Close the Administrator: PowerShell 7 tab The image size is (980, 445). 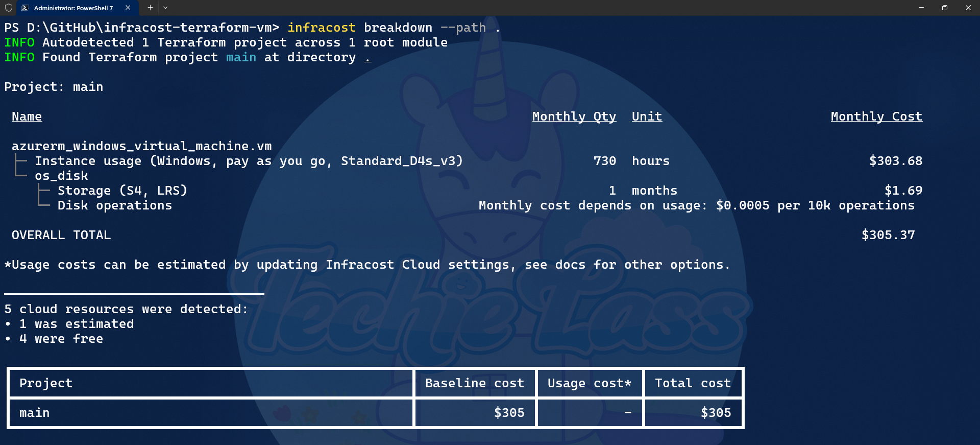pos(128,8)
